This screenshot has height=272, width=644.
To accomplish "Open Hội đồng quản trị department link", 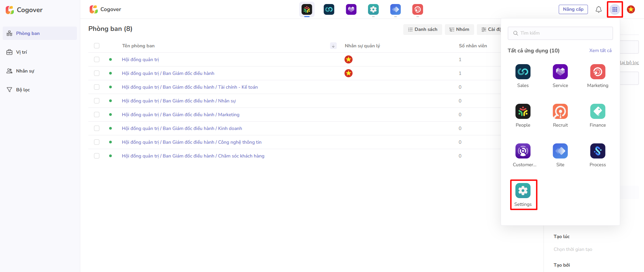I will (x=140, y=59).
